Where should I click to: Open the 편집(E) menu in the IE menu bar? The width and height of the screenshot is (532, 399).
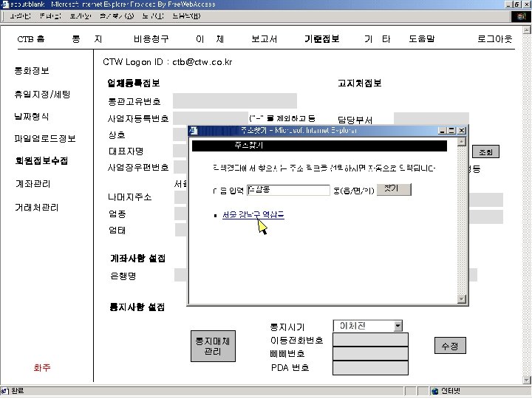[x=50, y=16]
